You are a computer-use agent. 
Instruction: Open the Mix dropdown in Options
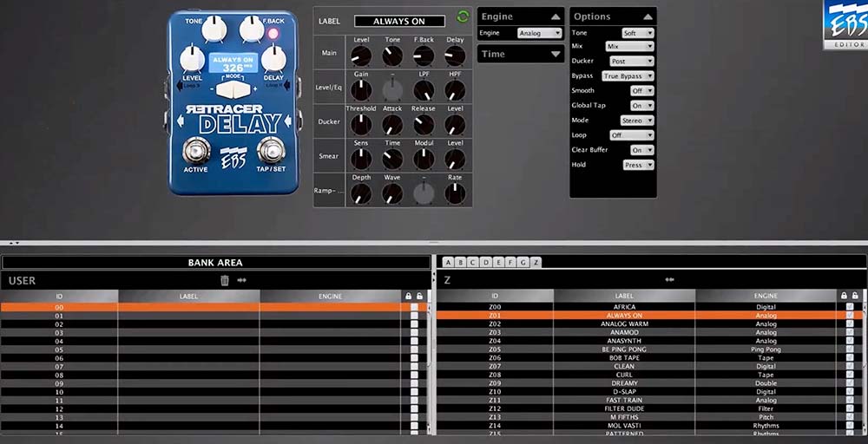click(629, 47)
